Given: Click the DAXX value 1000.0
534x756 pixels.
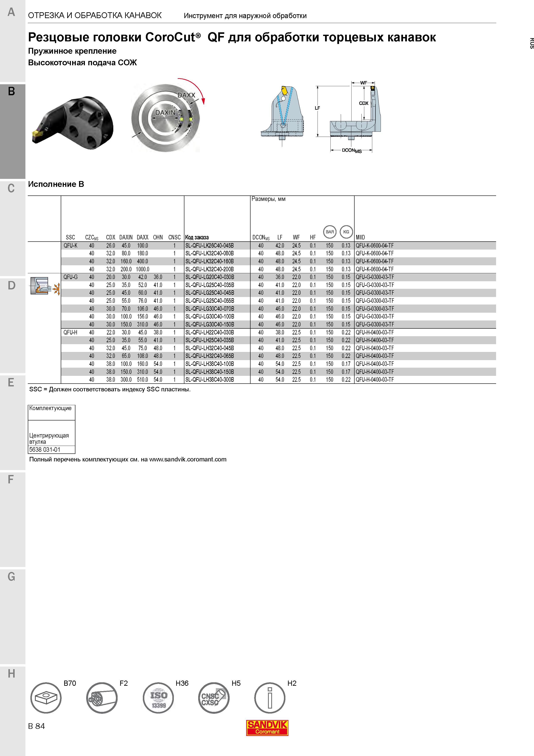Looking at the screenshot, I should [x=142, y=269].
